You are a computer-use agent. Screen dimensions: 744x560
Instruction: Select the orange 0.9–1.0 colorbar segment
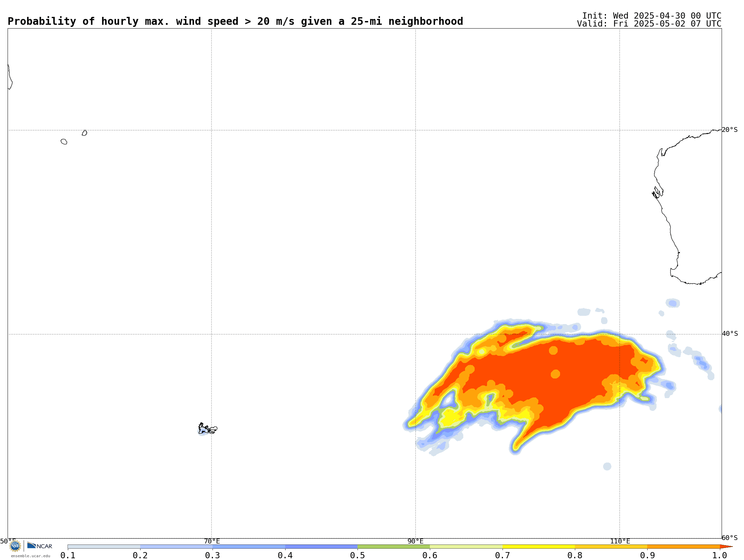point(683,547)
